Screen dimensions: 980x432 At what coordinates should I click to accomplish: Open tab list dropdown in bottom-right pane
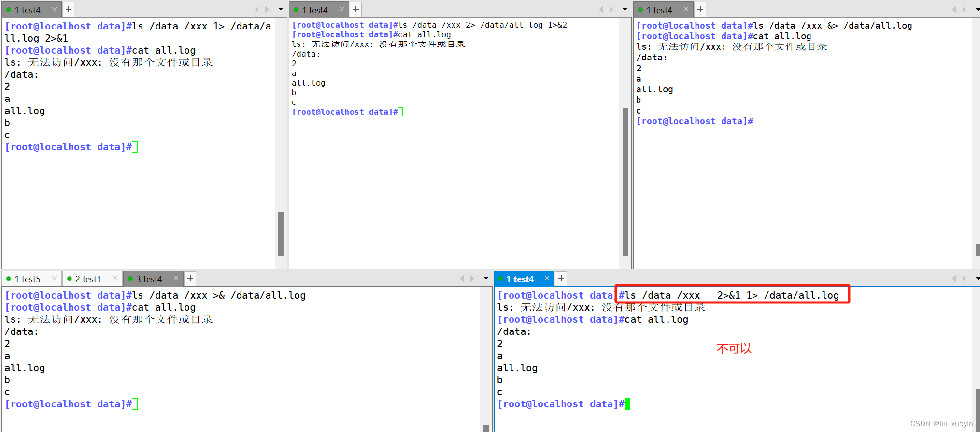point(977,278)
